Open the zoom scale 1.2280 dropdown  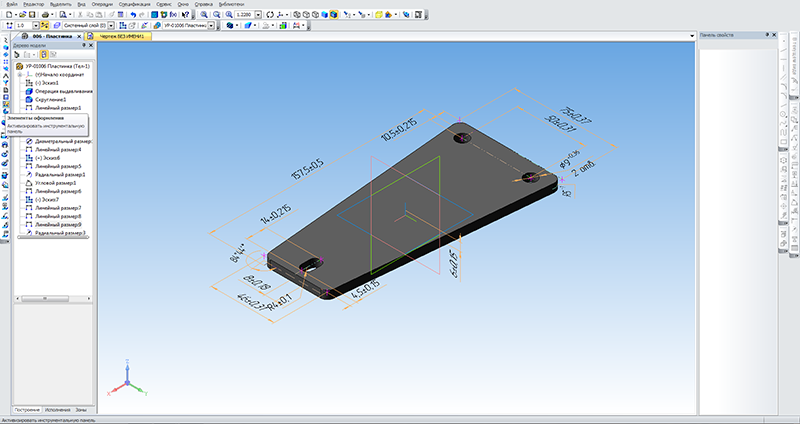(x=257, y=15)
